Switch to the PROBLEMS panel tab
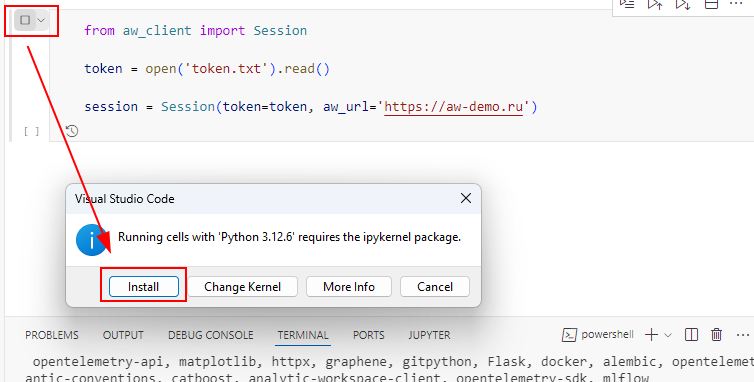This screenshot has width=754, height=382. 51,335
